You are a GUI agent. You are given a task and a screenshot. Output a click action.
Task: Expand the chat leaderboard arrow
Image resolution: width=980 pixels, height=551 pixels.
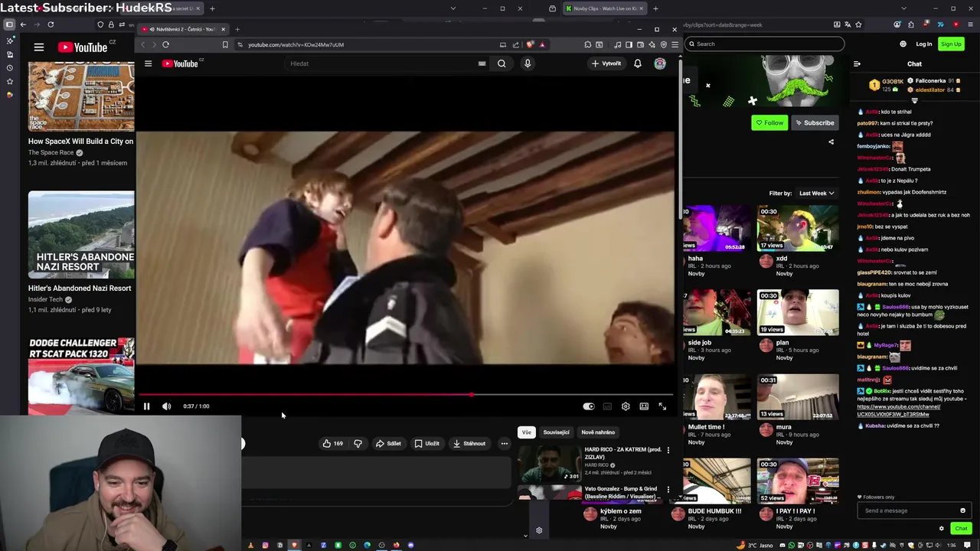[x=914, y=100]
